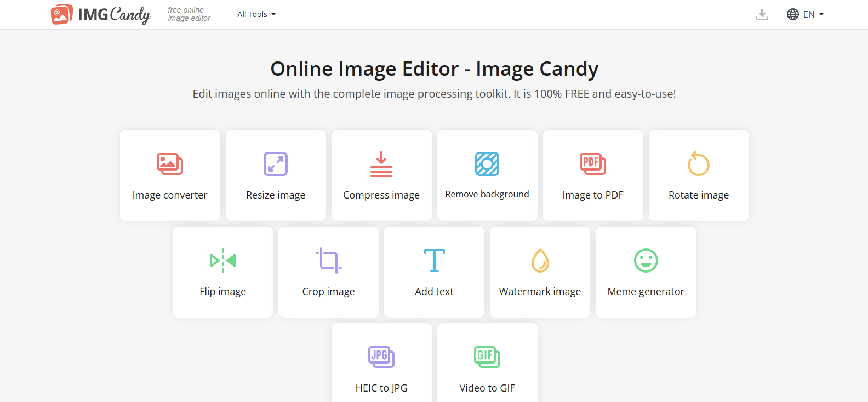This screenshot has width=868, height=402.
Task: Expand the All Tools dropdown menu
Action: coord(256,14)
